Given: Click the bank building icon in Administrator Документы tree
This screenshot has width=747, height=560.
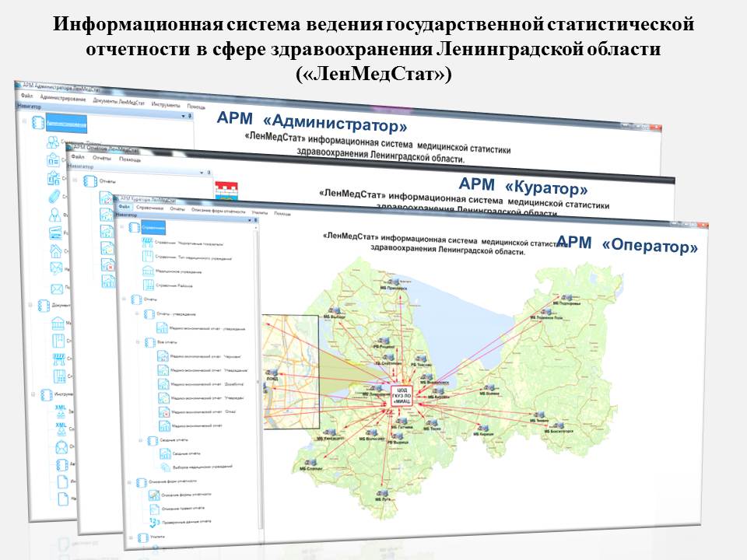Looking at the screenshot, I should (58, 324).
